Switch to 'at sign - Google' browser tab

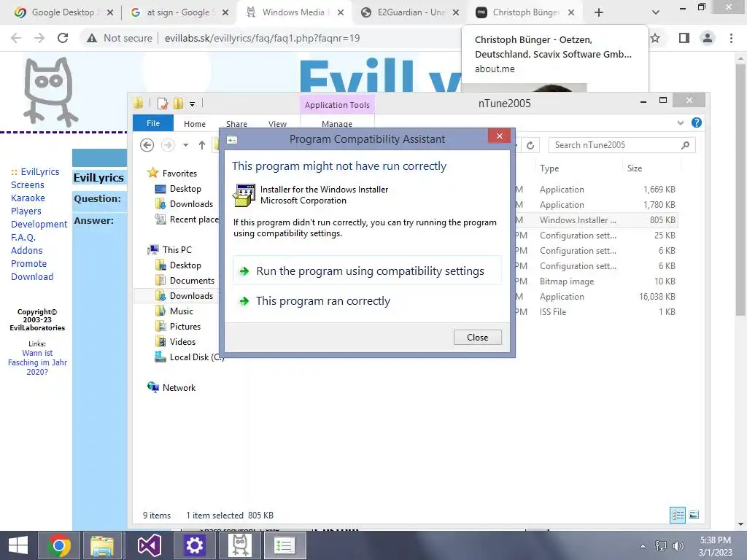coord(179,12)
